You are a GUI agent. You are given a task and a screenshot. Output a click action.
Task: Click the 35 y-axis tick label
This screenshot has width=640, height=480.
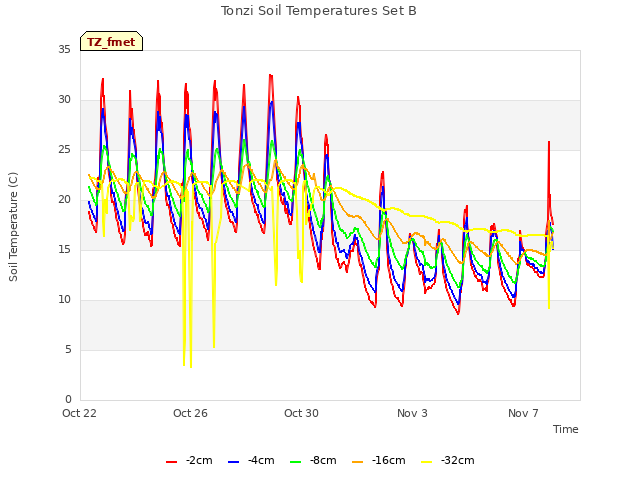(64, 50)
